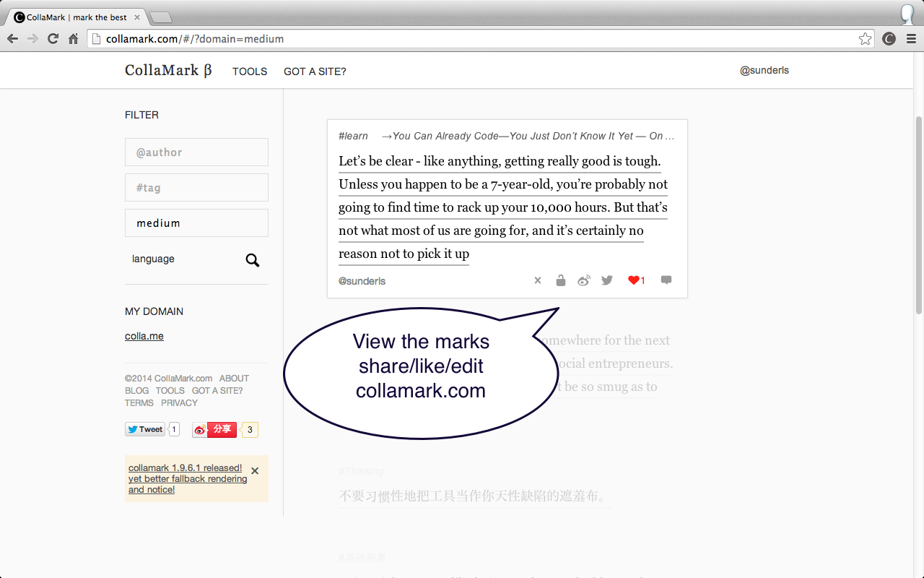Click the ©2014 CollaMark.com footer text
Image resolution: width=924 pixels, height=578 pixels.
(168, 378)
